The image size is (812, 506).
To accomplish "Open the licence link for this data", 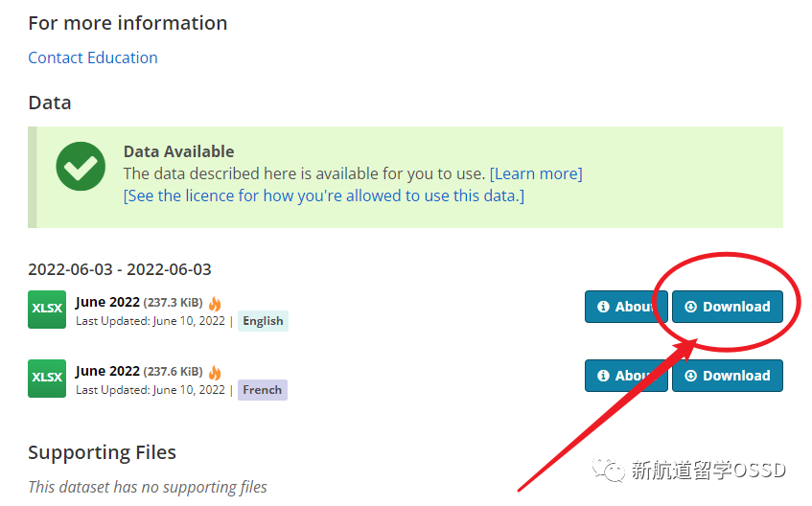I will tap(324, 195).
